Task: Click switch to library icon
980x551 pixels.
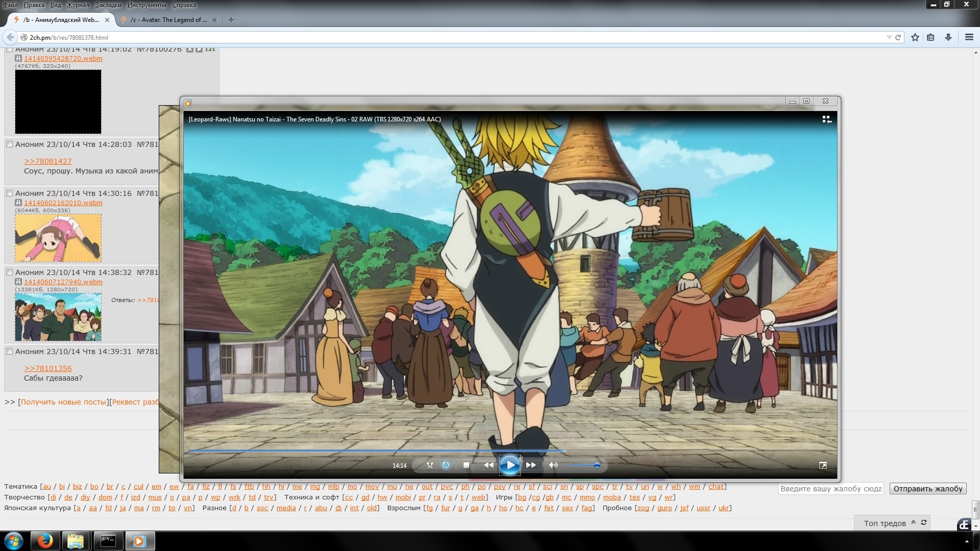Action: click(x=827, y=119)
